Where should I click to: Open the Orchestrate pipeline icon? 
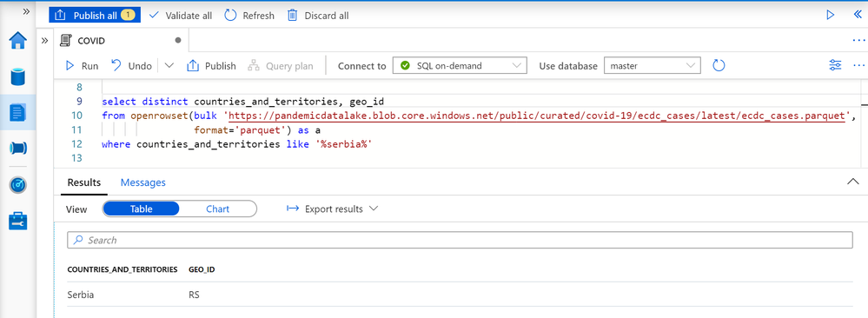[17, 149]
